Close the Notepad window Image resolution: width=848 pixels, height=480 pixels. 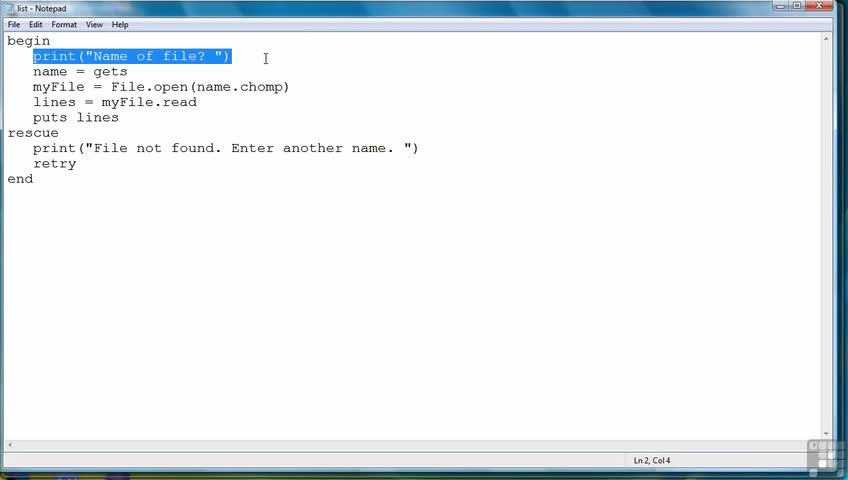pyautogui.click(x=819, y=6)
